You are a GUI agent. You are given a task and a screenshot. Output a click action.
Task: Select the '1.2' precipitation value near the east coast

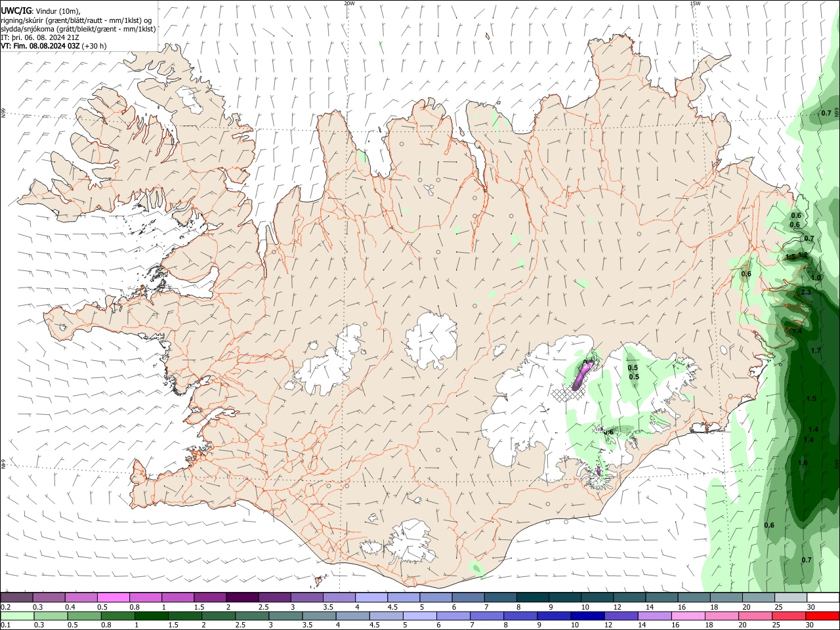(803, 255)
